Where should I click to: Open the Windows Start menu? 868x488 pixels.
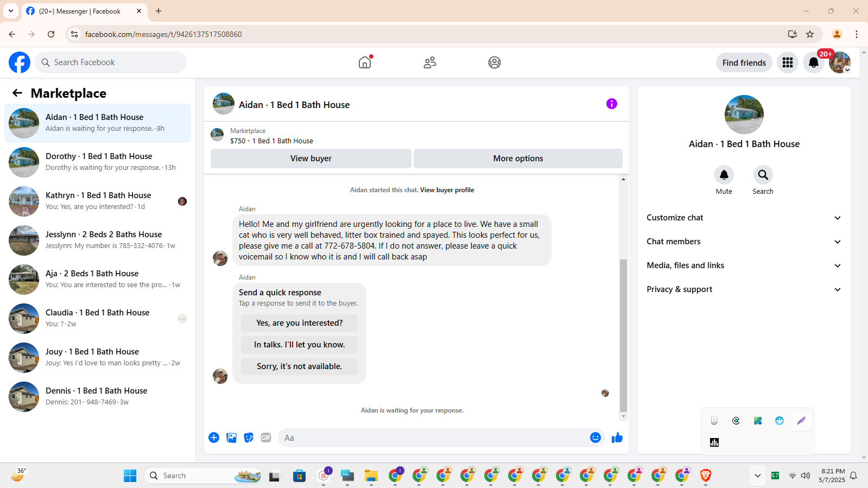click(130, 476)
